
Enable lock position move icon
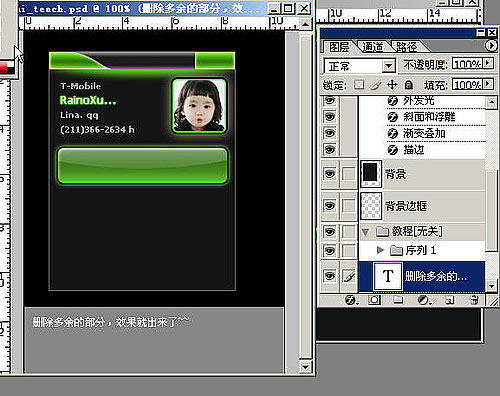392,85
